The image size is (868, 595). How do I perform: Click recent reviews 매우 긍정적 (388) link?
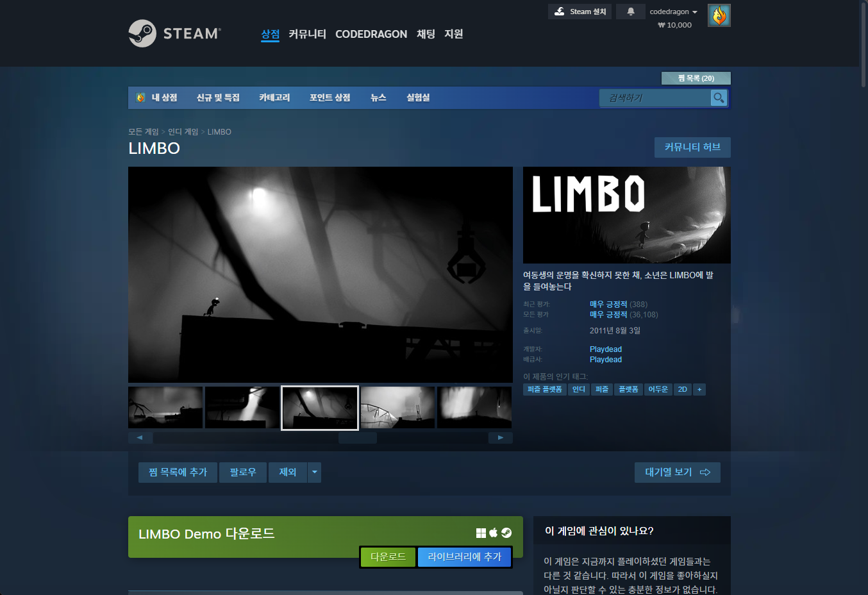coord(619,305)
